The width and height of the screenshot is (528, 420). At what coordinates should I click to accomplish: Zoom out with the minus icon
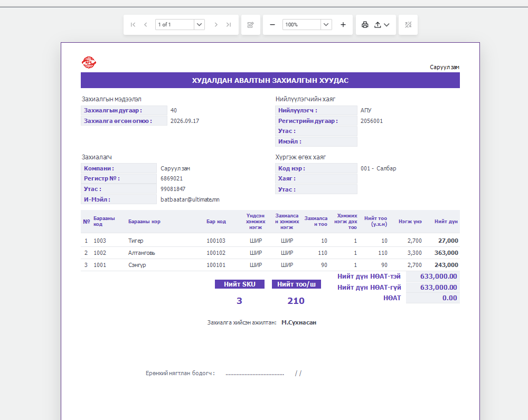tap(272, 25)
